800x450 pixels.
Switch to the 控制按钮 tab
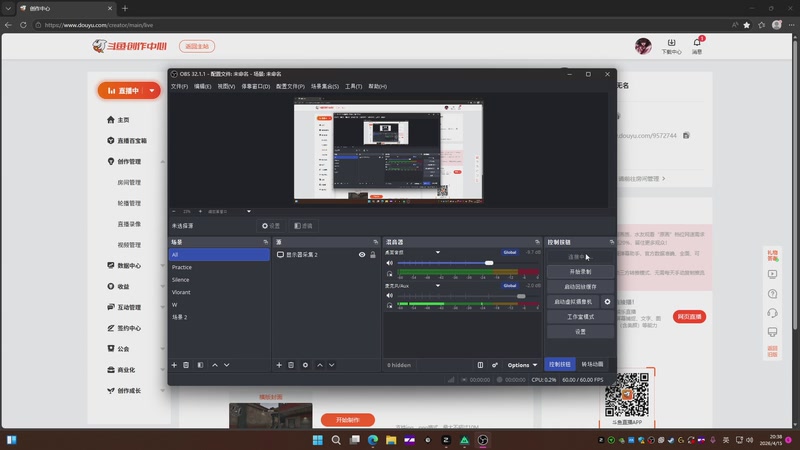pyautogui.click(x=560, y=364)
